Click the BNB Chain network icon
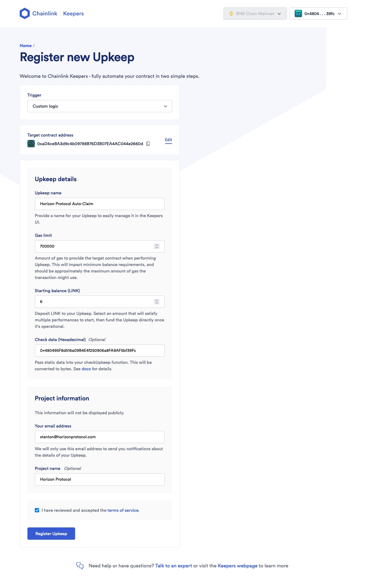Viewport: 367px width, 588px height. coord(231,14)
